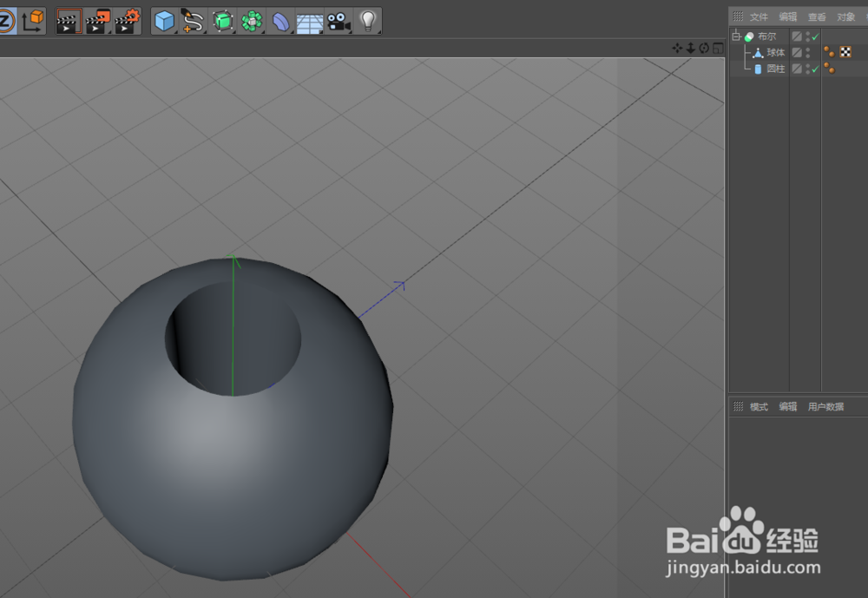868x598 pixels.
Task: Select the 圆柱 cylinder object
Action: coord(773,69)
